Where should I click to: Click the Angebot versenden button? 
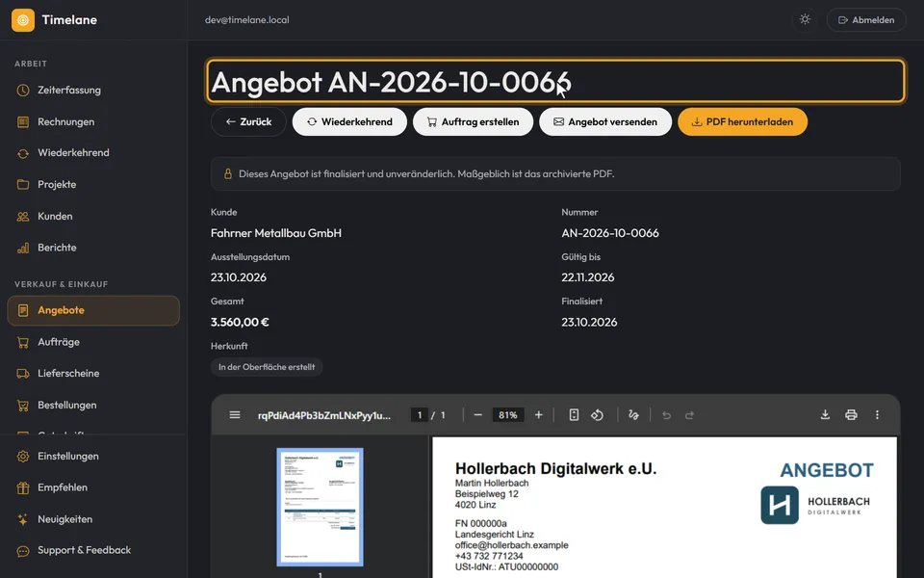605,122
